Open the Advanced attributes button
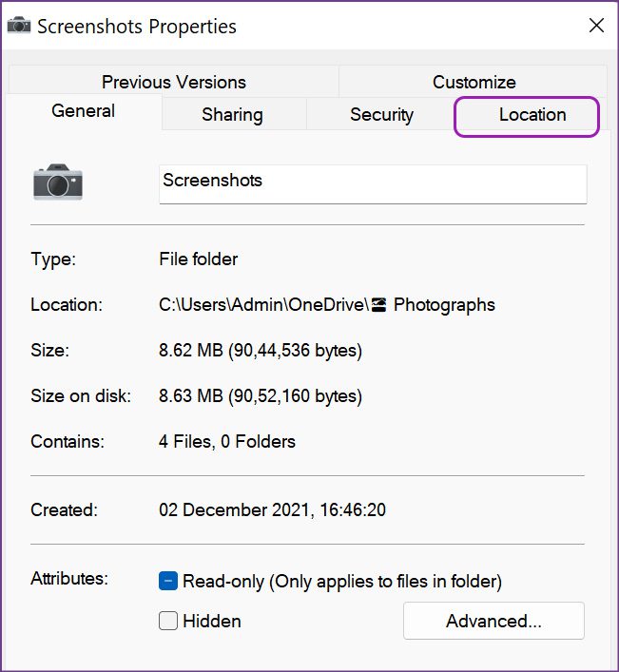Image resolution: width=619 pixels, height=672 pixels. point(493,621)
